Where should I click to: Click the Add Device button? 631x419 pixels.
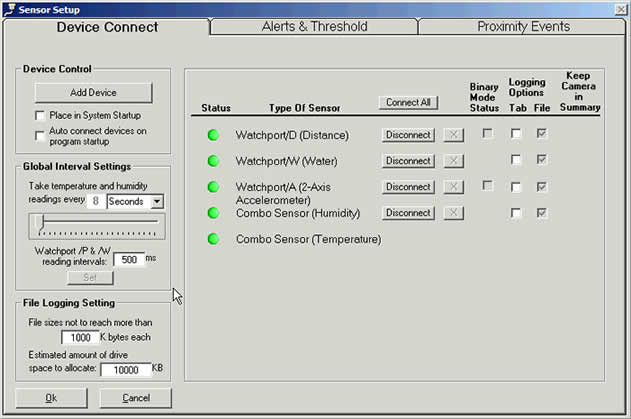(x=94, y=93)
